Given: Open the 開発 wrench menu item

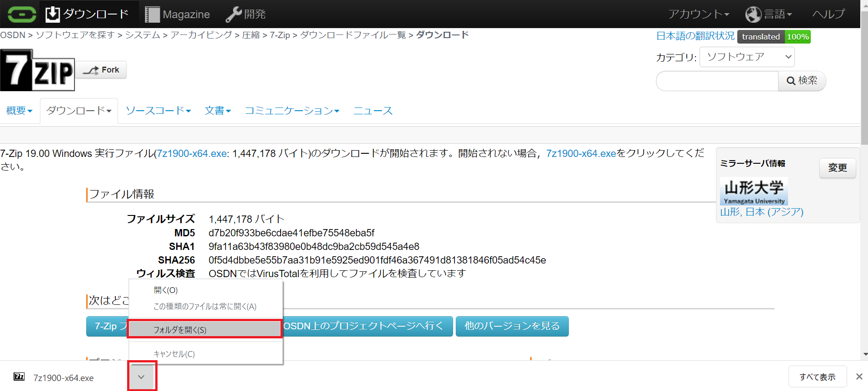Looking at the screenshot, I should click(246, 15).
